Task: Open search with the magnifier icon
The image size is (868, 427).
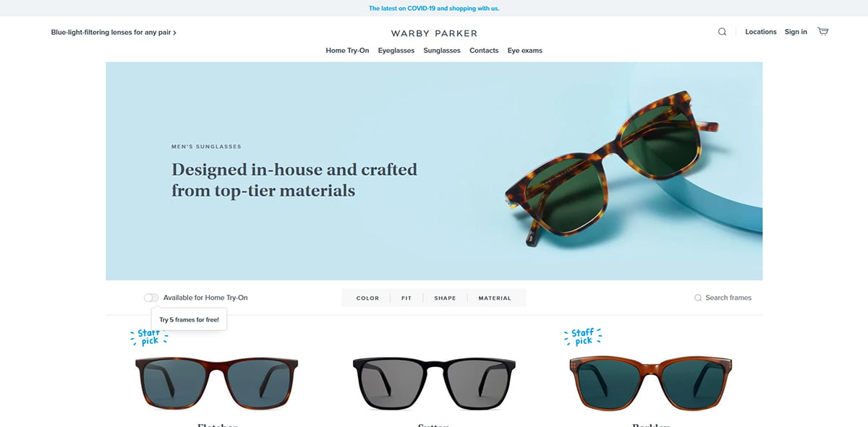Action: click(x=722, y=32)
